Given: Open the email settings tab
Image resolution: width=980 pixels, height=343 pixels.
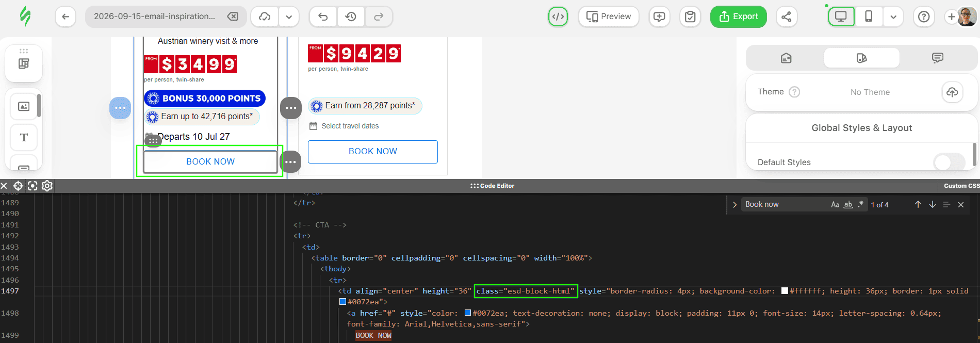Looking at the screenshot, I should tap(786, 58).
